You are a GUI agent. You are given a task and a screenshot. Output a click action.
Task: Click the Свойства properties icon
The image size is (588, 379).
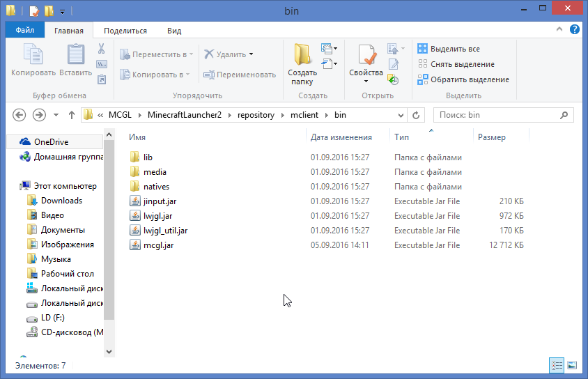(366, 55)
